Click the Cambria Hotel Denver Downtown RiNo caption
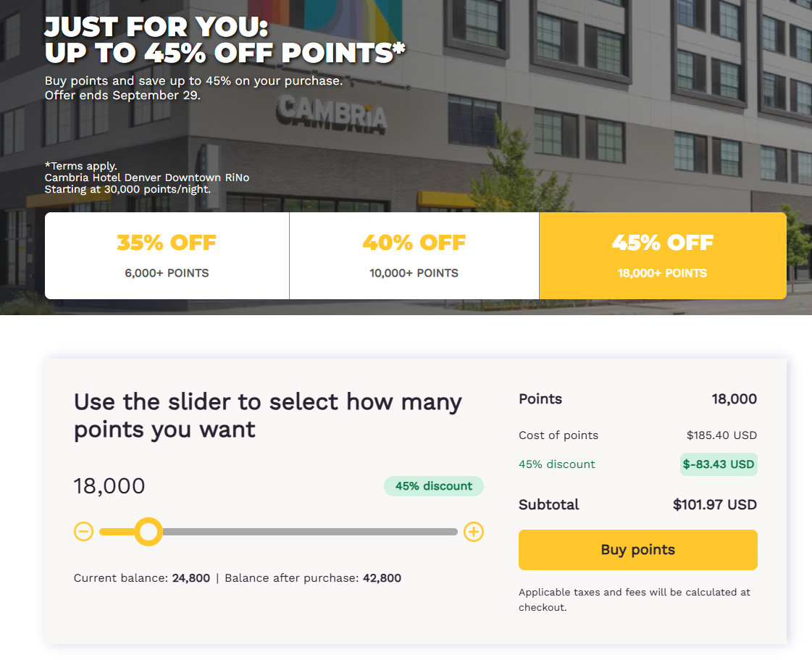812x660 pixels. pos(147,177)
